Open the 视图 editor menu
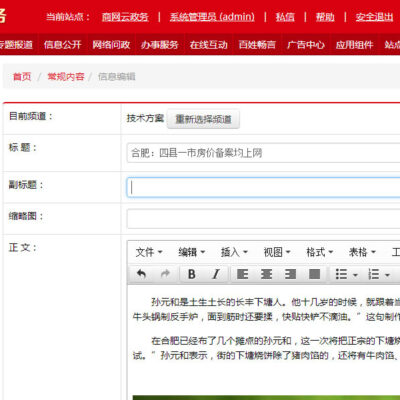 277,252
